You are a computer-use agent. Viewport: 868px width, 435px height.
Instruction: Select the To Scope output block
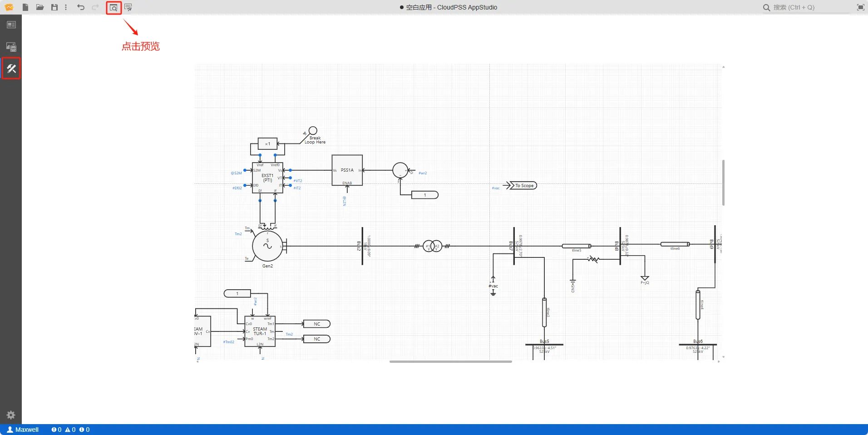523,185
